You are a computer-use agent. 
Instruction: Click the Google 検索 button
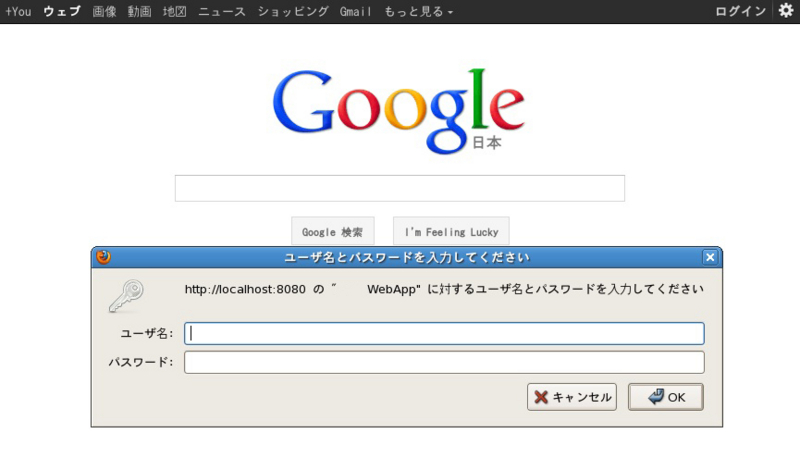[333, 232]
